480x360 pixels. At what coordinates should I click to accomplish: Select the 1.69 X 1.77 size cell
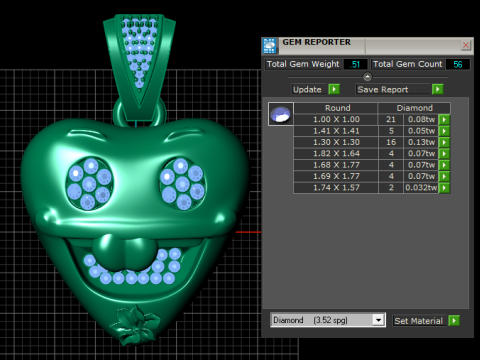[336, 176]
